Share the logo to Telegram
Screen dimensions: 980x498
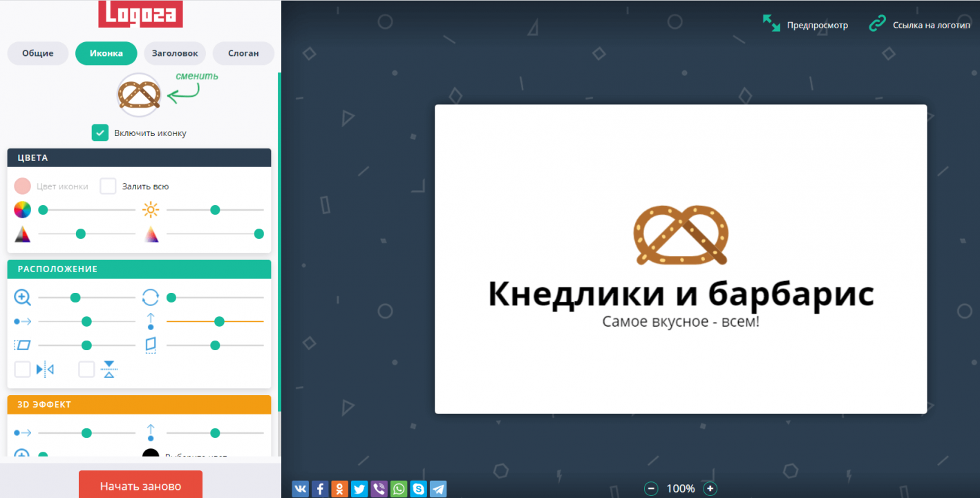tap(438, 489)
